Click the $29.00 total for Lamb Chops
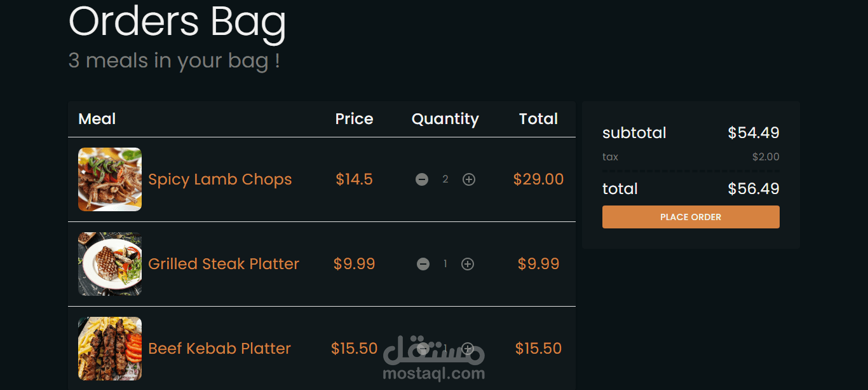 pyautogui.click(x=539, y=179)
